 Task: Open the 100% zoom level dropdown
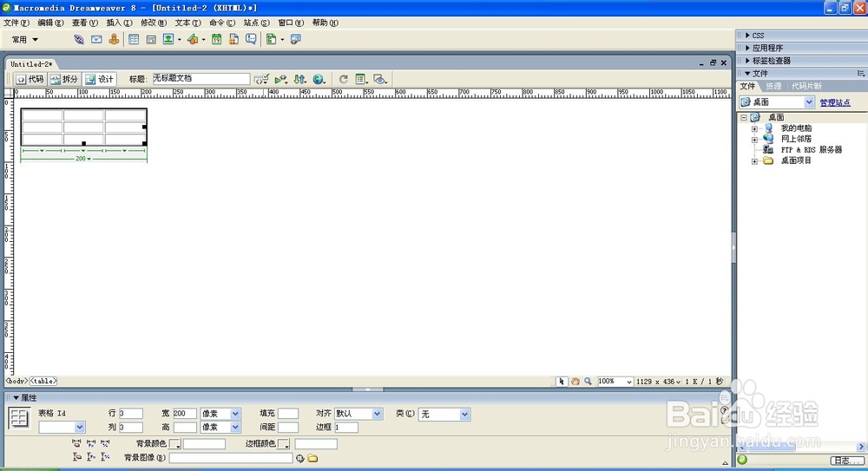pyautogui.click(x=628, y=382)
